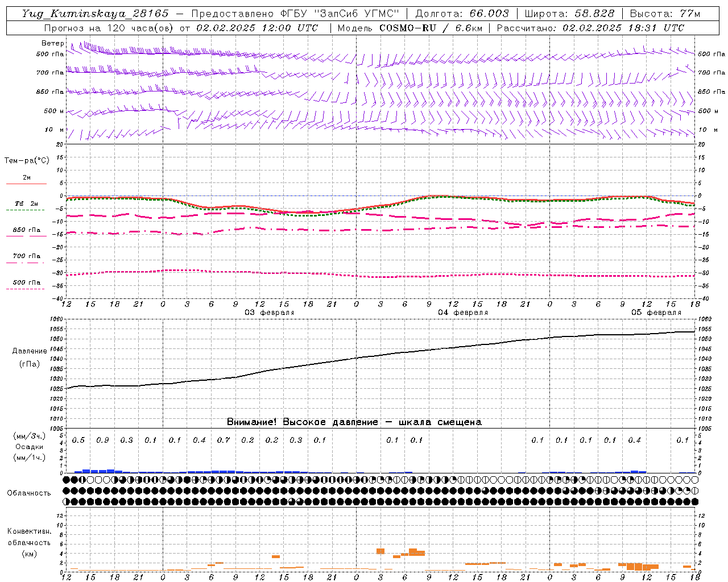Click the 10 м wind level label on left
The image size is (728, 582).
(55, 130)
